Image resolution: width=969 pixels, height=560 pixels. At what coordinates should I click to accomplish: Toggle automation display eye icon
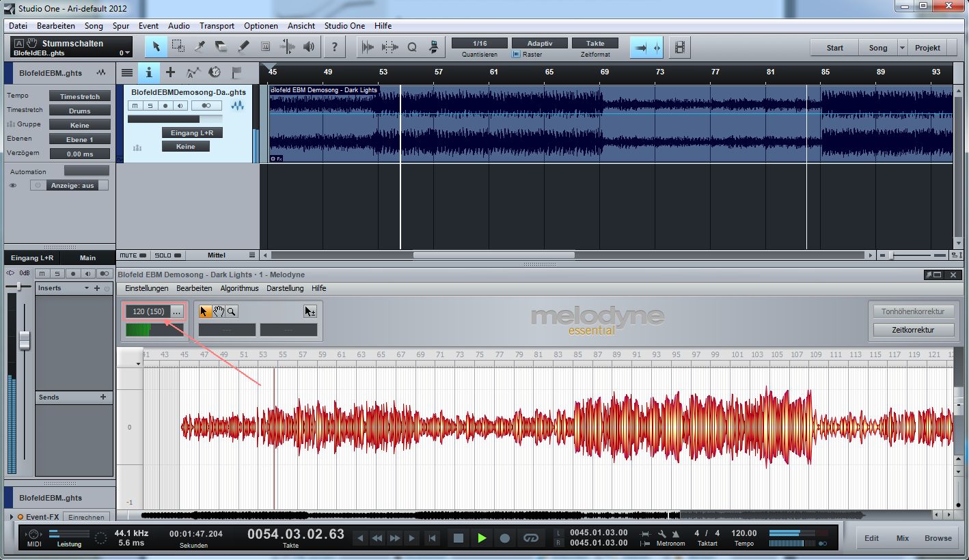point(12,185)
